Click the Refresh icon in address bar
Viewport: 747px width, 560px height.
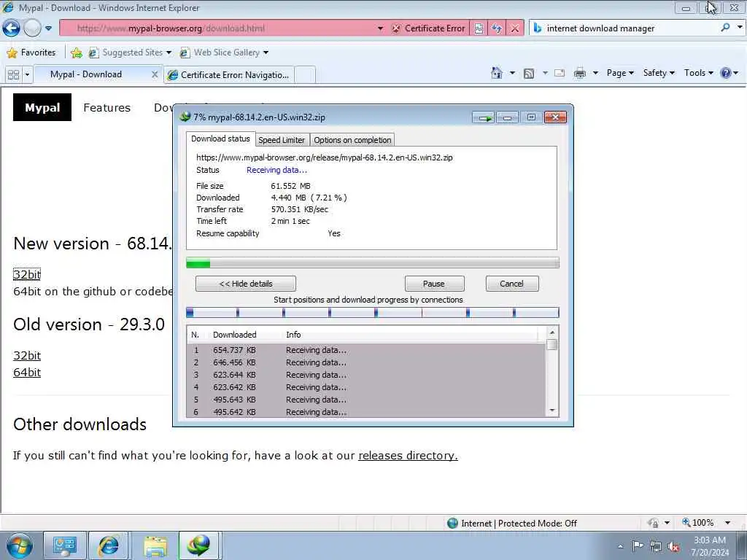(497, 28)
